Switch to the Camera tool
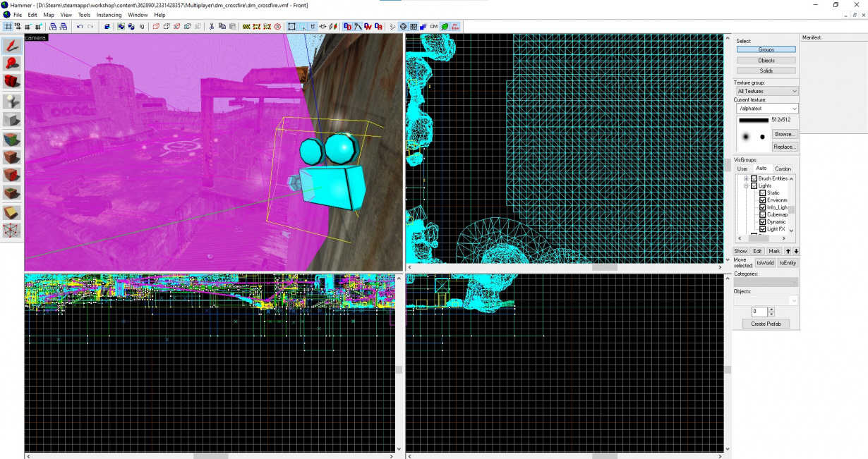The image size is (868, 459). (11, 82)
